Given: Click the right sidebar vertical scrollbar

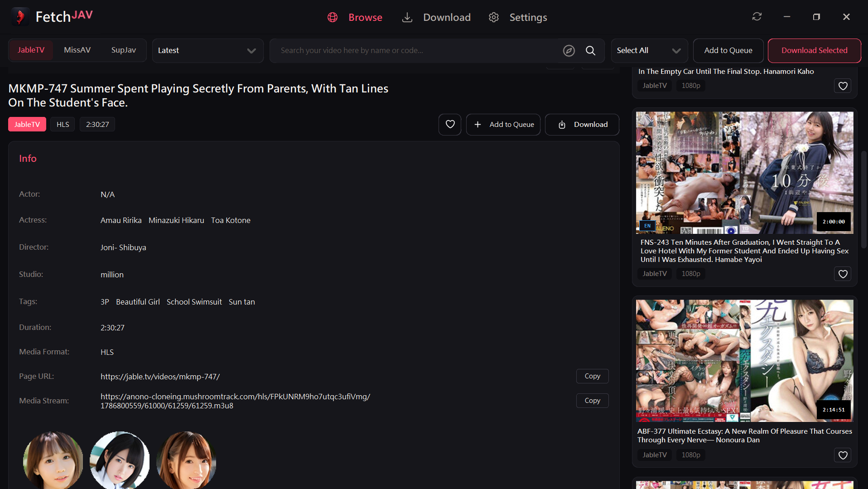Looking at the screenshot, I should (x=863, y=199).
